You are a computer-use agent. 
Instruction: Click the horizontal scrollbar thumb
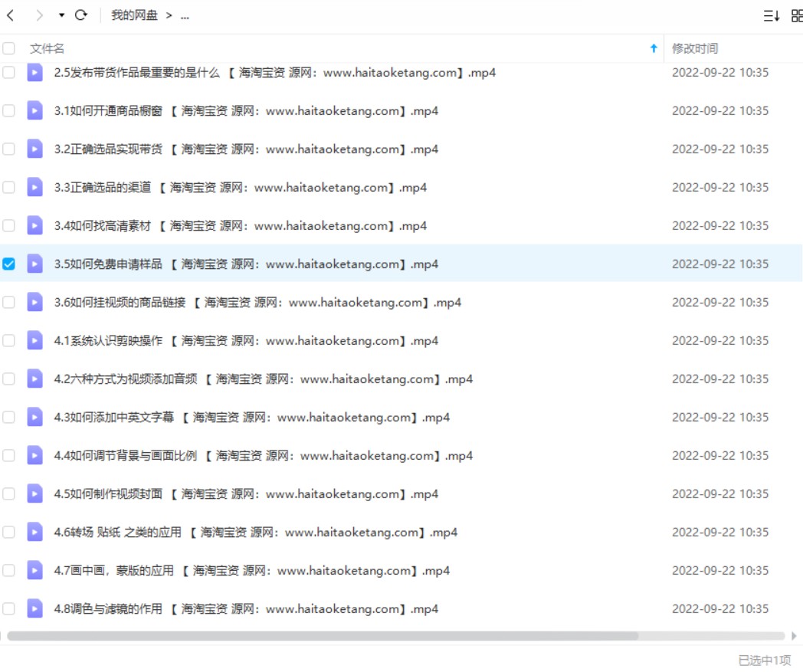(x=323, y=636)
